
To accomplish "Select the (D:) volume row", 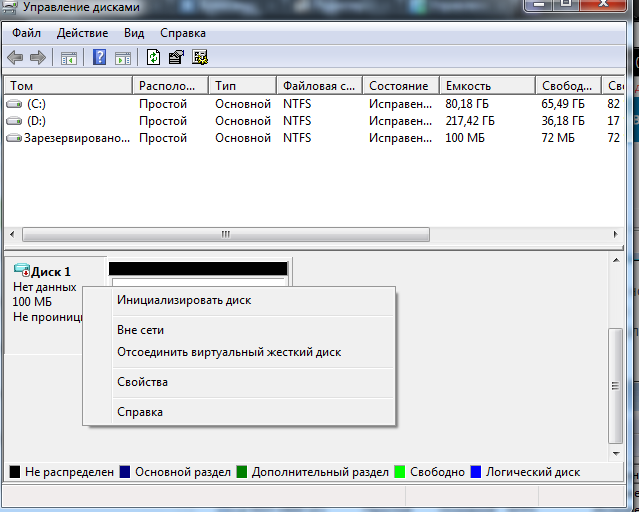I will pyautogui.click(x=36, y=121).
